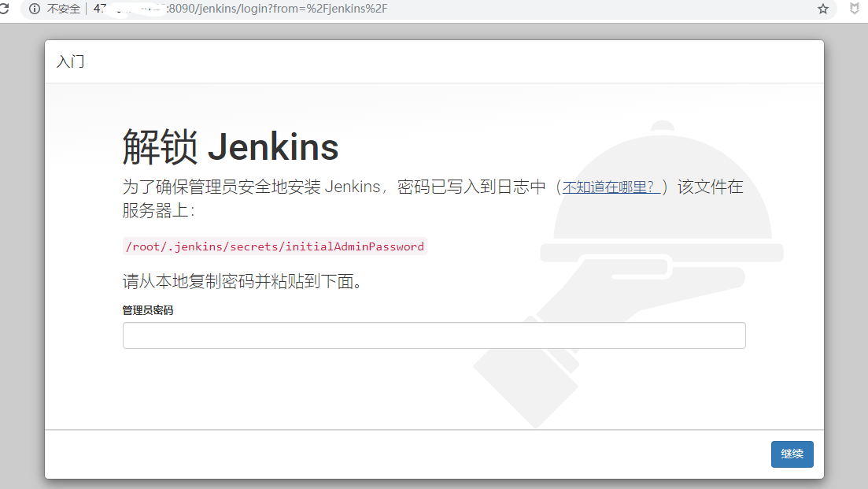Select the /root/.jenkins/secrets/initialAdminPassword path text
This screenshot has width=868, height=489.
tap(275, 246)
